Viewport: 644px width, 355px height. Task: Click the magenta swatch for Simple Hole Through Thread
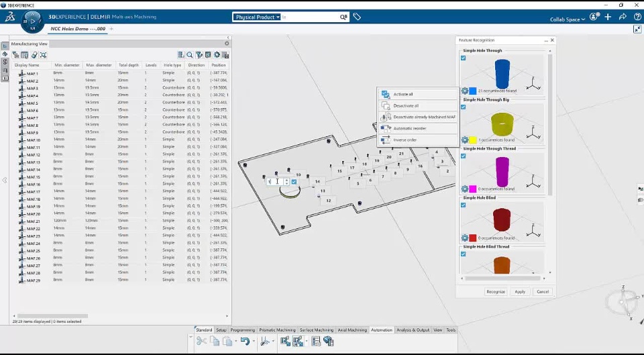tap(473, 189)
